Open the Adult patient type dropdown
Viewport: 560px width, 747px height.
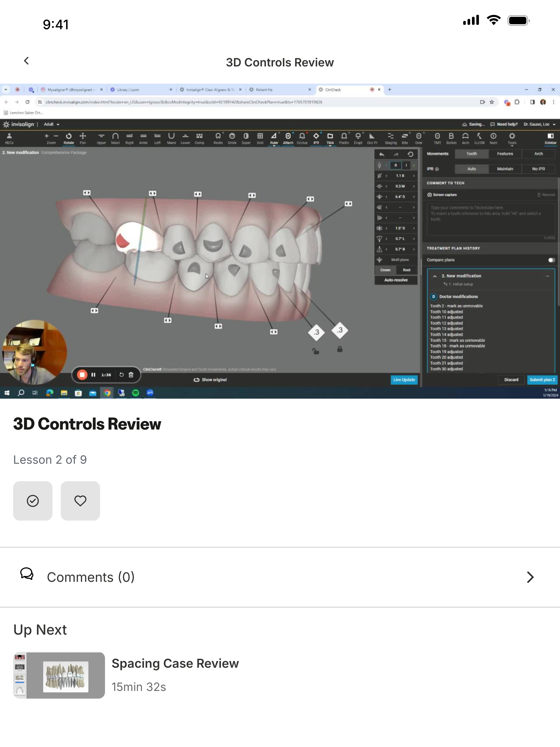tap(52, 124)
